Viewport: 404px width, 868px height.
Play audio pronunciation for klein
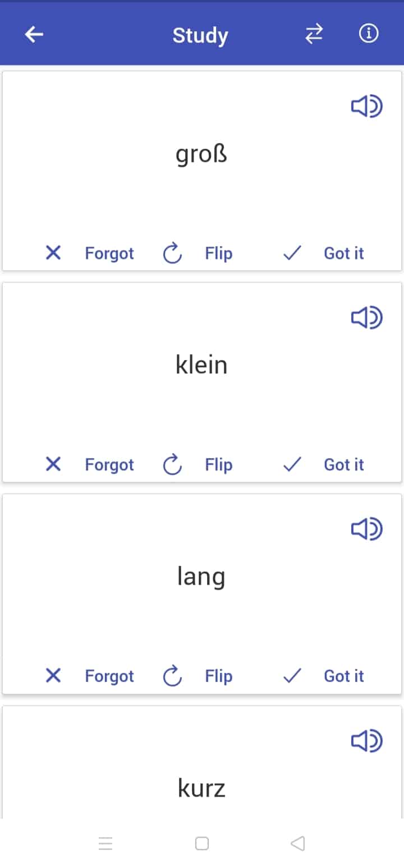coord(366,317)
